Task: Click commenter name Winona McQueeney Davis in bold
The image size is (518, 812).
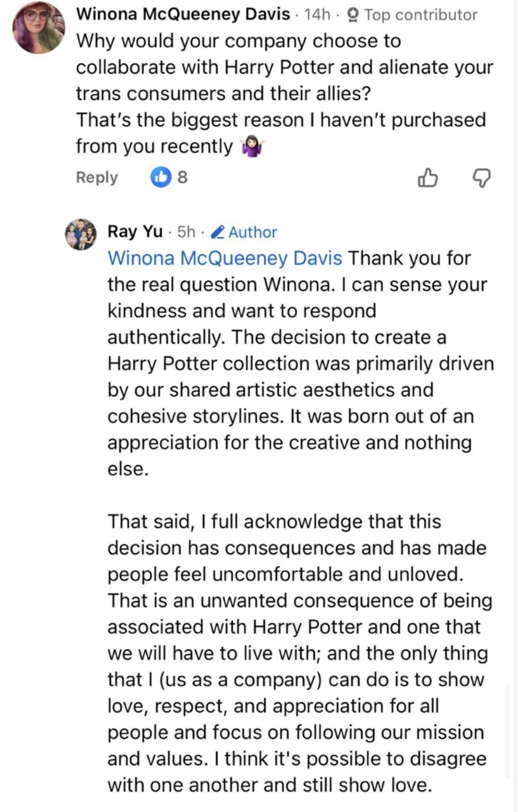Action: pyautogui.click(x=183, y=15)
